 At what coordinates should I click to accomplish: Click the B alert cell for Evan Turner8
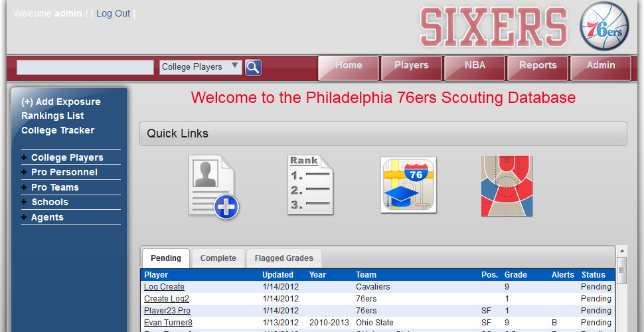tap(554, 323)
